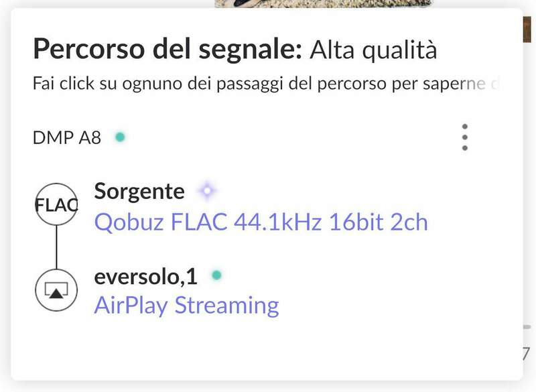Open the AirPlay Streaming step details
Viewport: 536px width, 392px height.
[186, 306]
